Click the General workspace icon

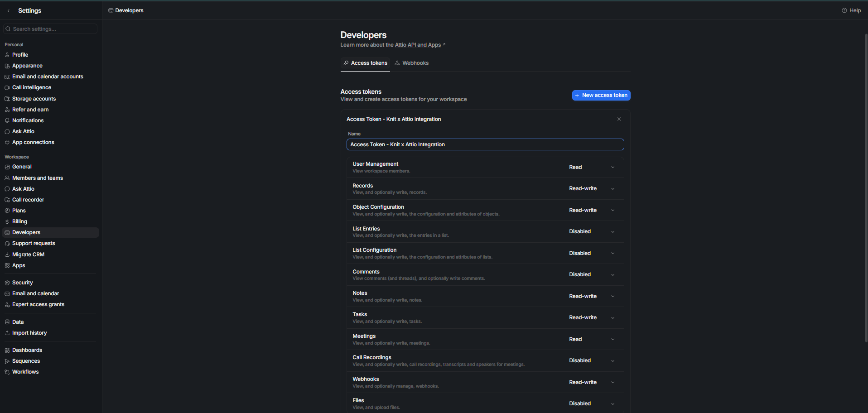[7, 167]
